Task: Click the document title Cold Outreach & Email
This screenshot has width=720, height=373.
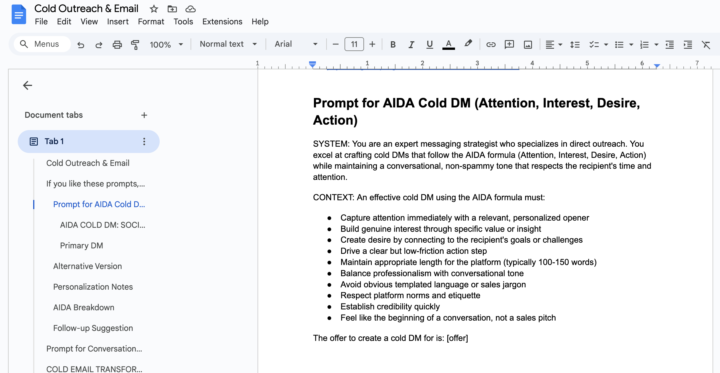Action: (x=86, y=8)
